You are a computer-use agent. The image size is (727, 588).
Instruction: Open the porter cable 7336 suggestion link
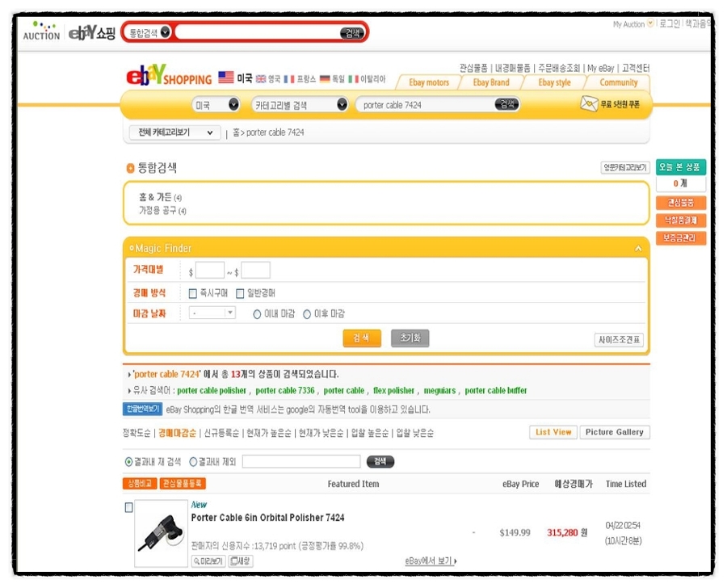284,390
